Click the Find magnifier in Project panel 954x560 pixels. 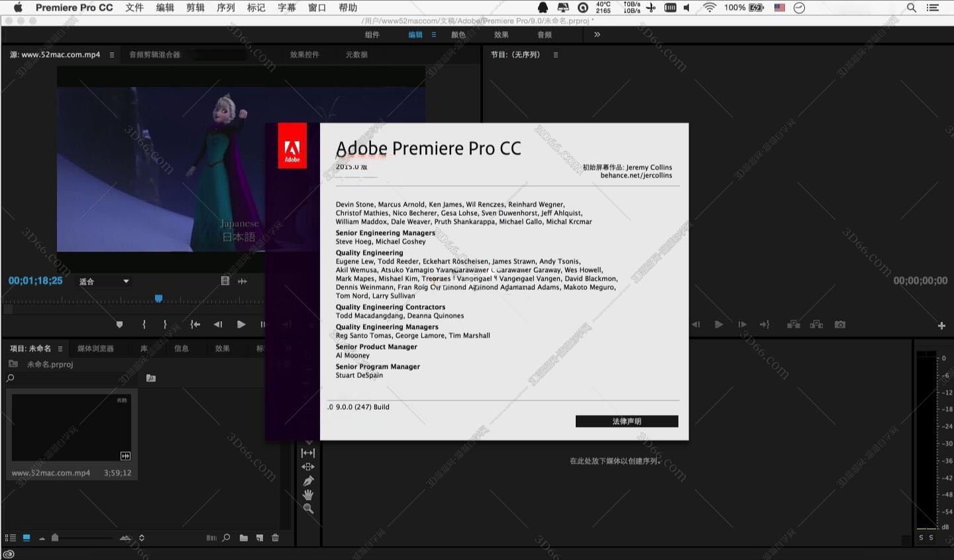(x=226, y=538)
